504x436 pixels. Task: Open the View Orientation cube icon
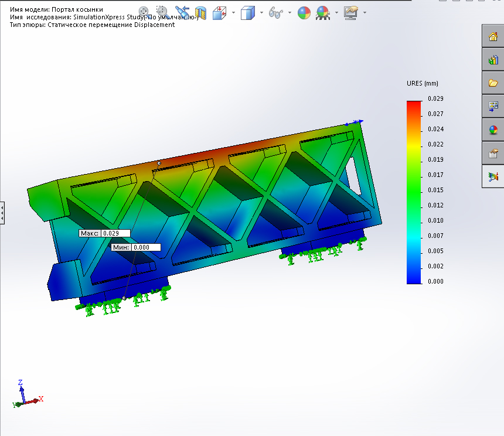[220, 13]
